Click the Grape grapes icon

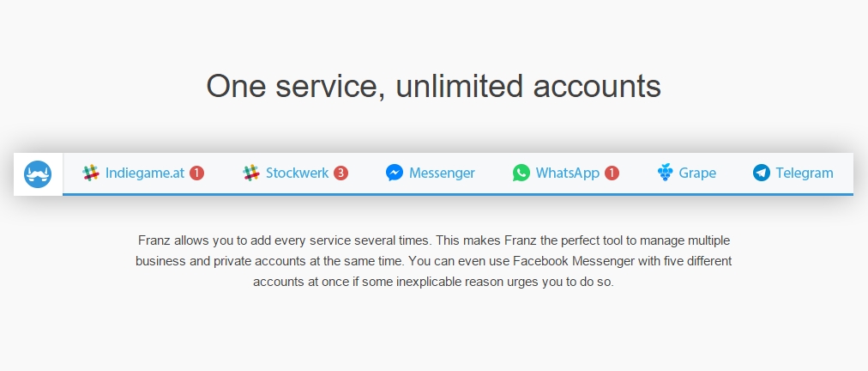pyautogui.click(x=665, y=173)
